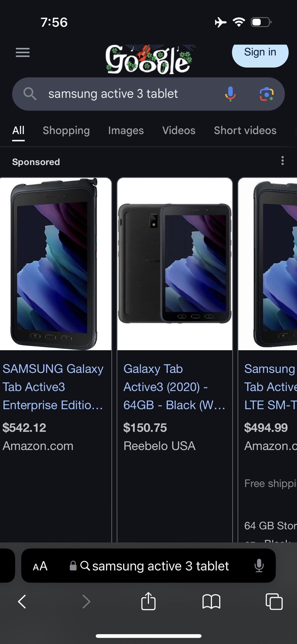This screenshot has height=644, width=297.
Task: Open SAMSUNG Galaxy Tab Active3 Enterprise Edition link
Action: coord(53,387)
